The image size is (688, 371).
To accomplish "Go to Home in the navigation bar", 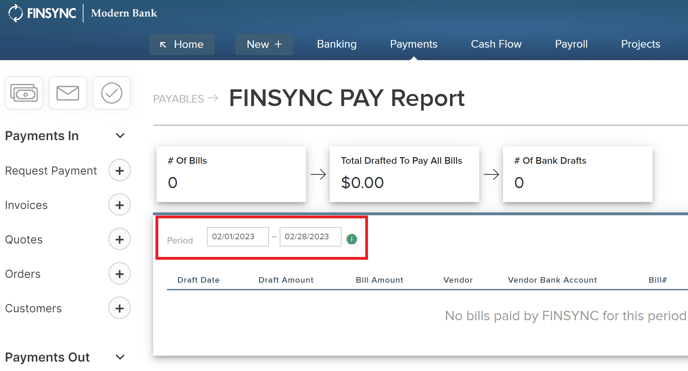I will [182, 44].
